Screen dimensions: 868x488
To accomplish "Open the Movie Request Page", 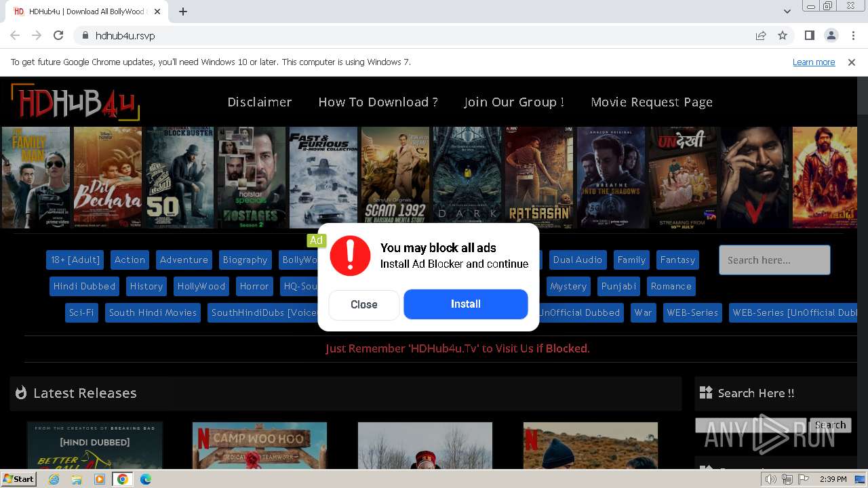I will [652, 102].
